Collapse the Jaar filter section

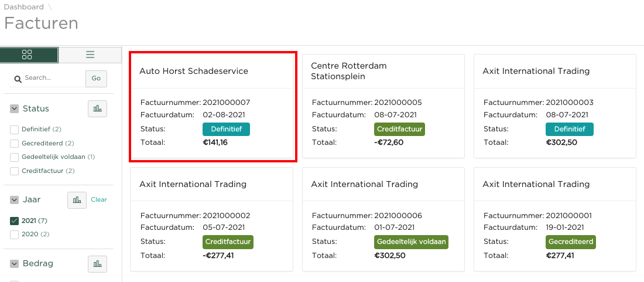tap(14, 200)
